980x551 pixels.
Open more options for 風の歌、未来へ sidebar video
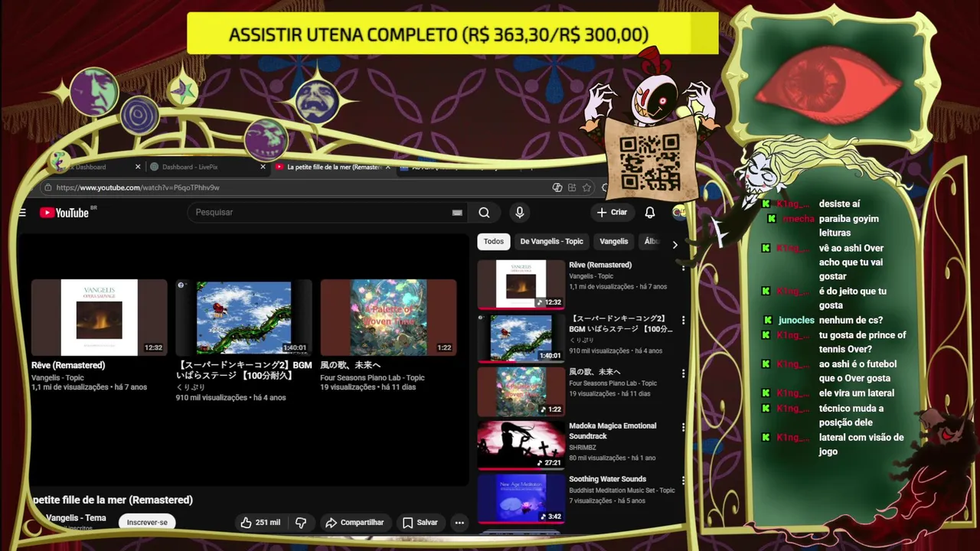683,374
